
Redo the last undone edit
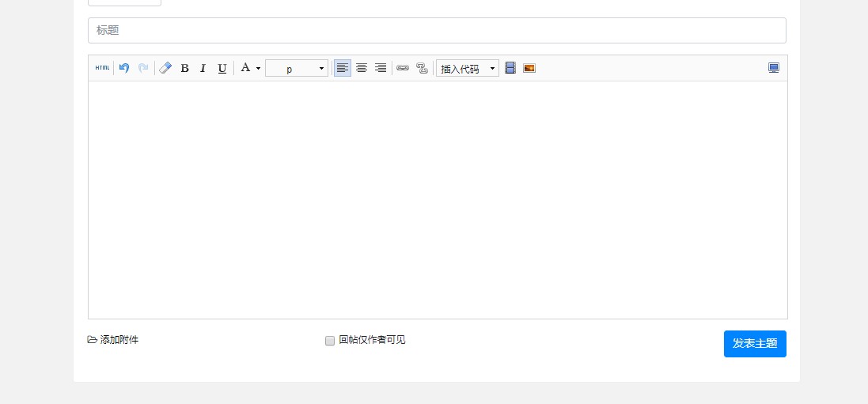coord(143,68)
